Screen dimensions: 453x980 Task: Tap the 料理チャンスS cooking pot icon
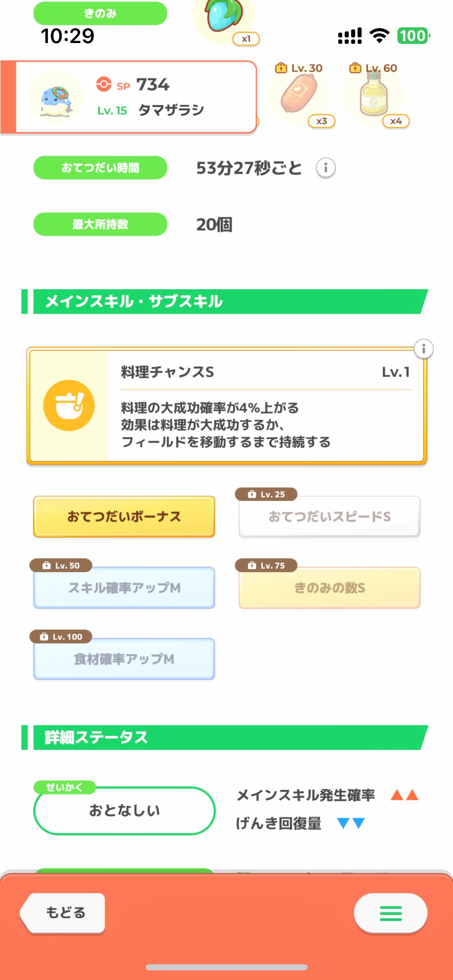69,406
